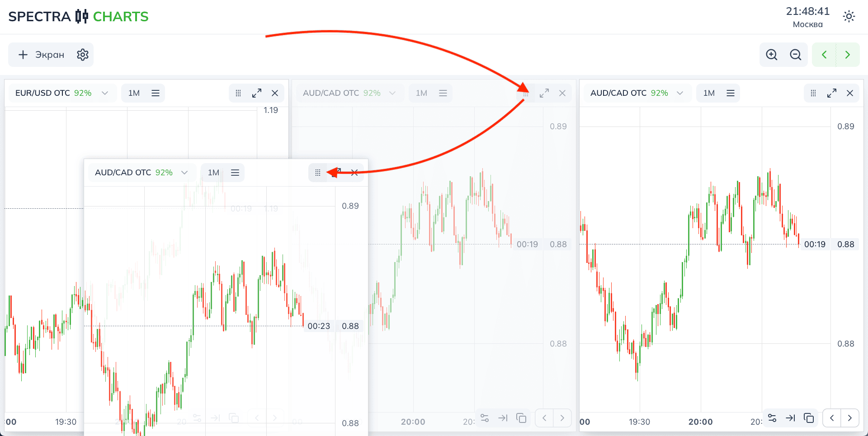
Task: Open the EUR/USD chart hamburger menu
Action: [x=156, y=93]
